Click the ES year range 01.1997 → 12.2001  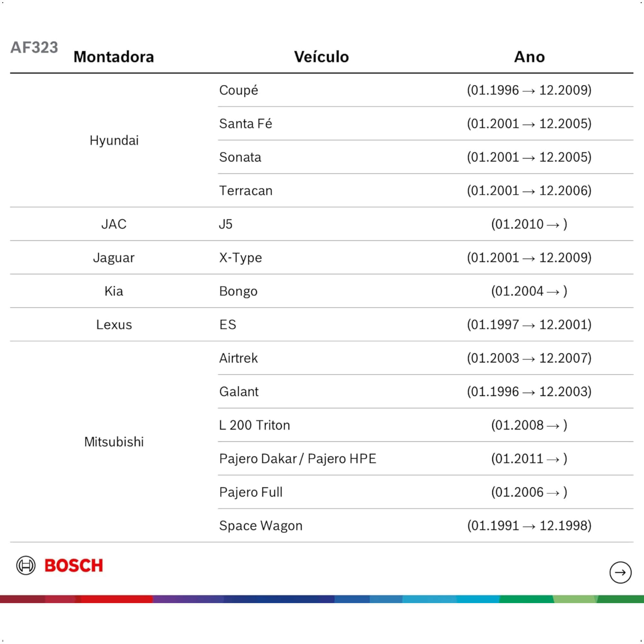tap(529, 324)
